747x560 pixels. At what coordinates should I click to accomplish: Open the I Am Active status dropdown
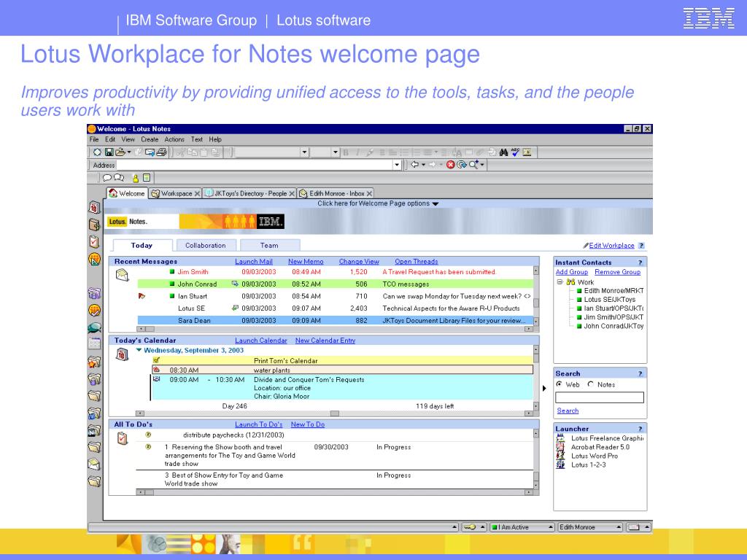[551, 527]
